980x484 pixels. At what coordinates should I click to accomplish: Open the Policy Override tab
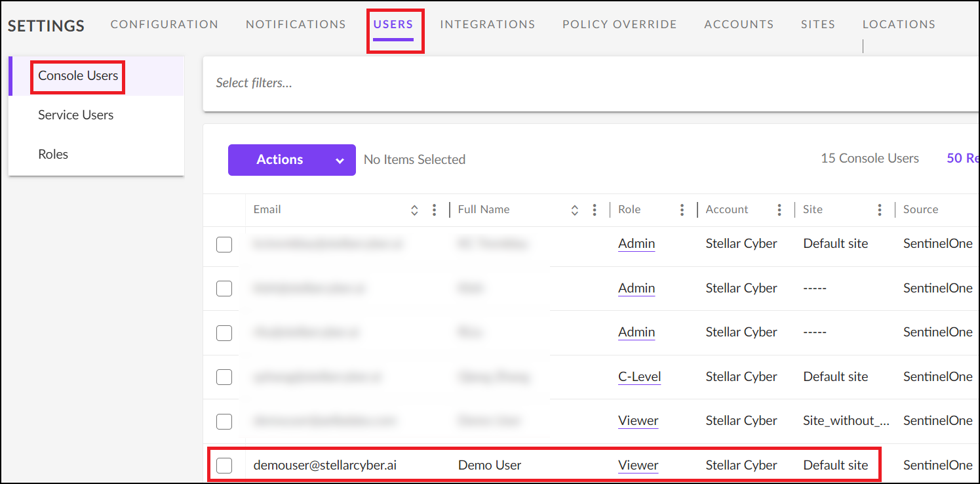[619, 24]
